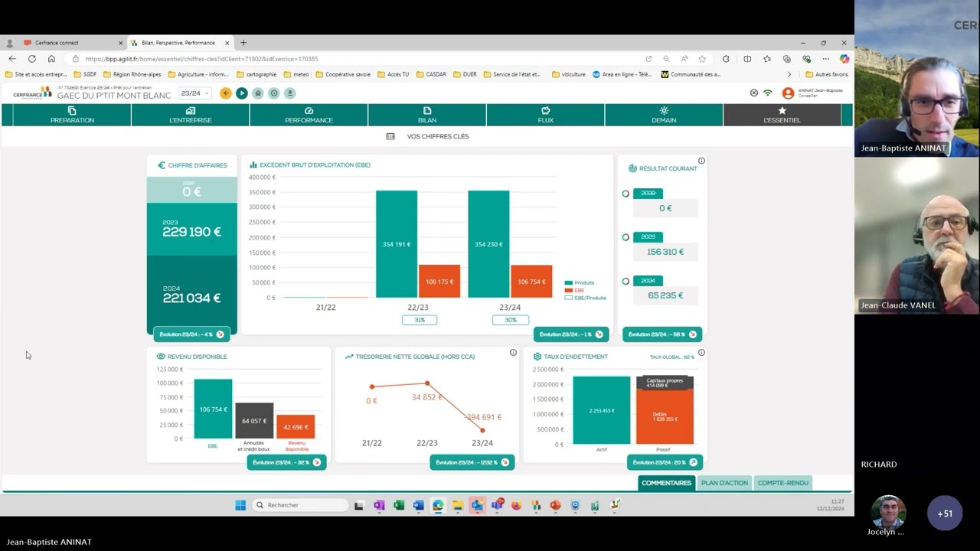This screenshot has width=980, height=551.
Task: Click Evolution 23/24 20% badge under Taux d'endettement
Action: pyautogui.click(x=665, y=462)
